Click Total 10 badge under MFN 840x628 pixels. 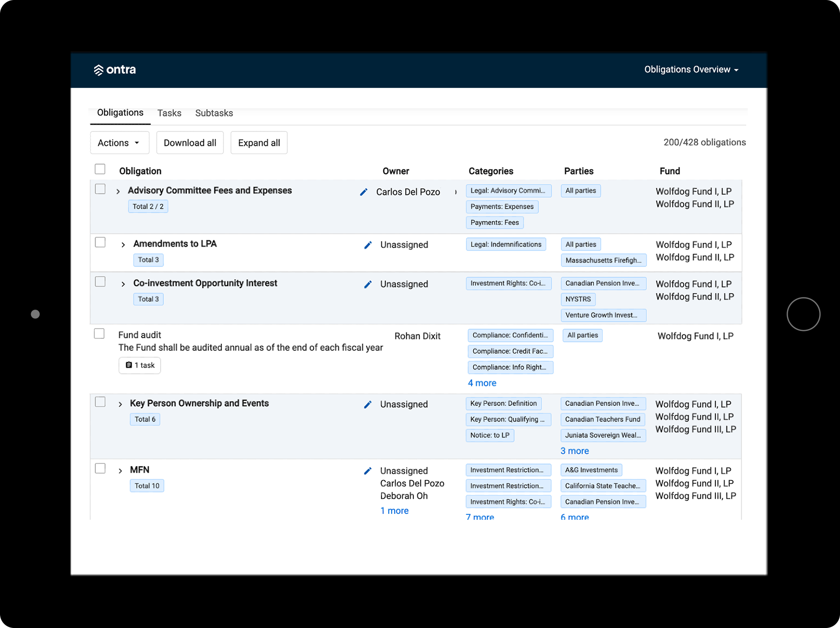pyautogui.click(x=147, y=486)
